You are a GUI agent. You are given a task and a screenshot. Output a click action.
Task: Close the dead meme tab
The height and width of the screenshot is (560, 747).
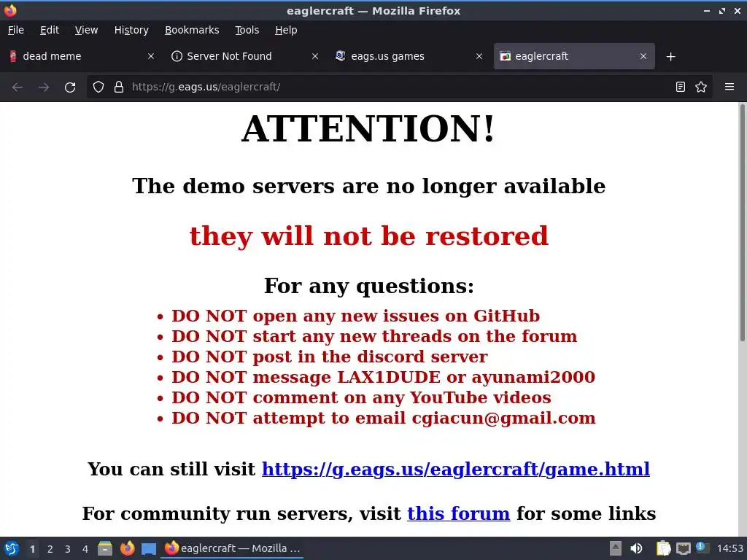point(151,56)
